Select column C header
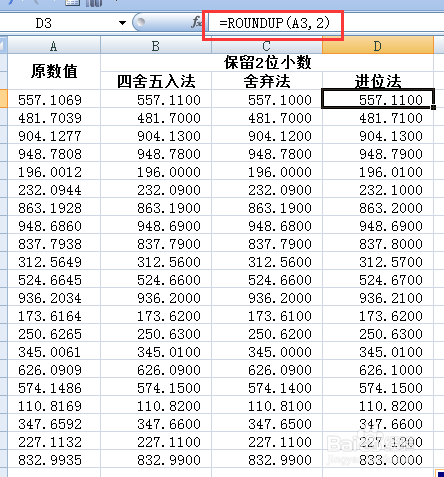Viewport: 444px width, 477px height. 267,45
